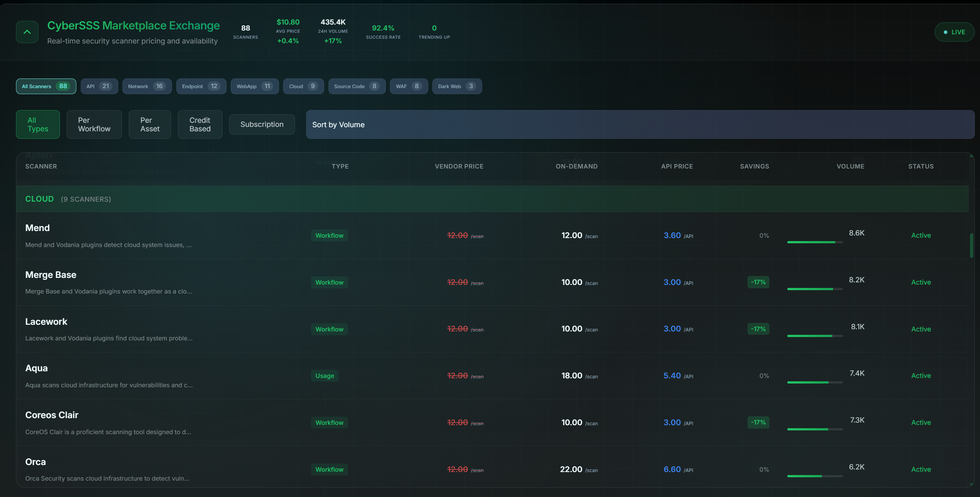
Task: Click the table's vertical scrollbar thumb
Action: (971, 245)
